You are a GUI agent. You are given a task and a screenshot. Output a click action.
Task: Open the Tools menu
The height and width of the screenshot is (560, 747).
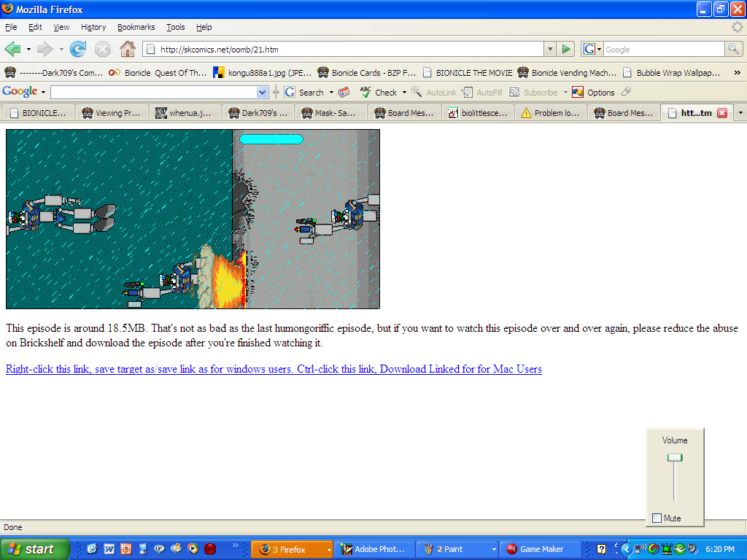(x=175, y=27)
